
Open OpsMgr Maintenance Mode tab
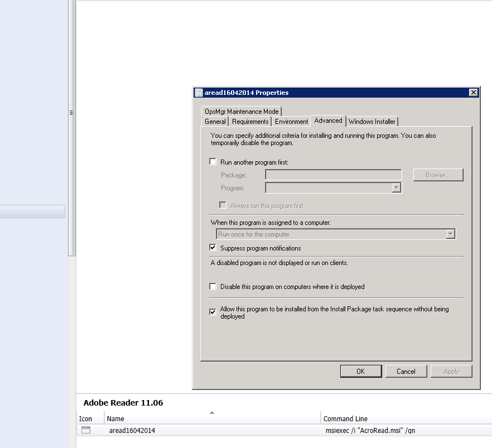point(242,112)
